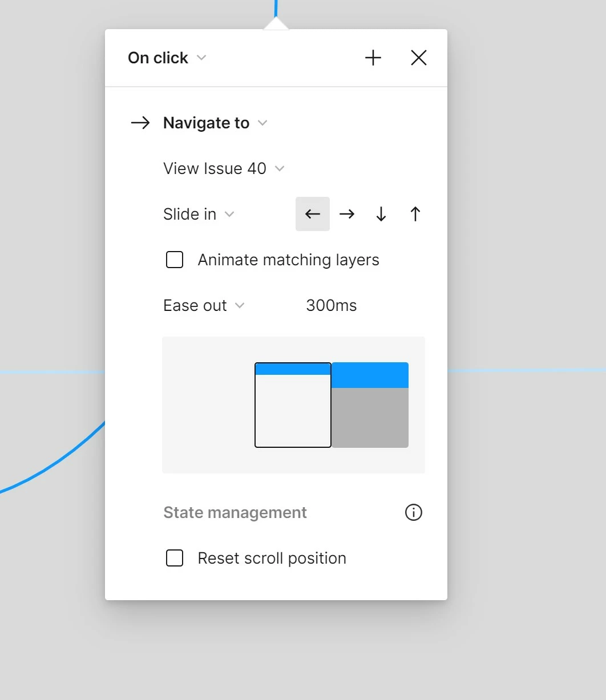Select the View Issue 40 destination label
Image resolution: width=606 pixels, height=700 pixels.
coord(215,168)
